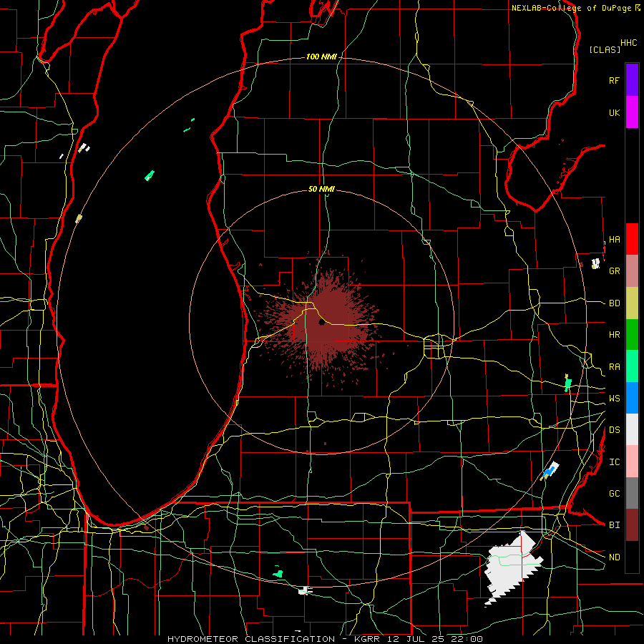Viewport: 644px width, 644px height.
Task: Click the '100 NMI' range ring label
Action: 321,57
